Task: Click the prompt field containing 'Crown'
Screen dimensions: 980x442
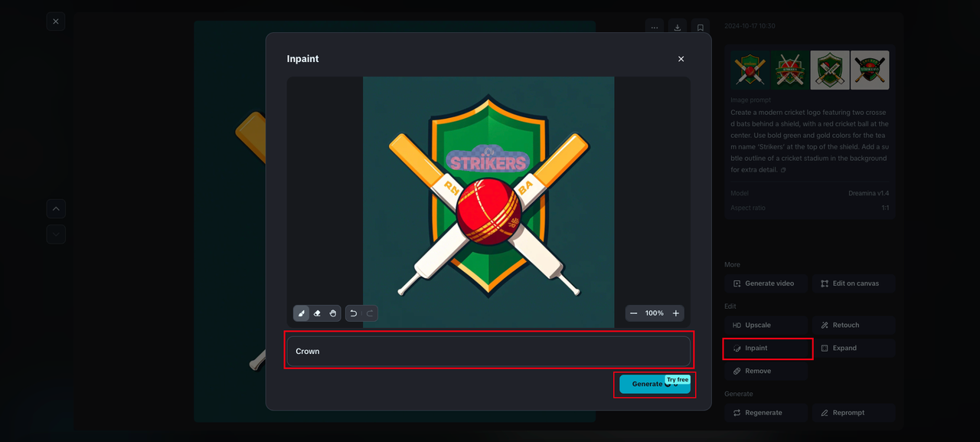Action: (488, 351)
